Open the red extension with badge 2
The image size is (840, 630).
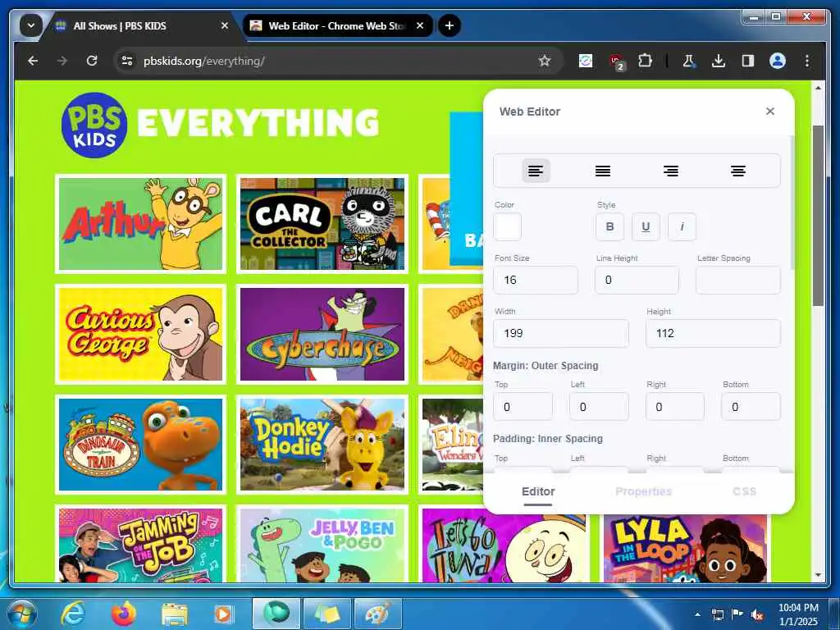point(617,62)
